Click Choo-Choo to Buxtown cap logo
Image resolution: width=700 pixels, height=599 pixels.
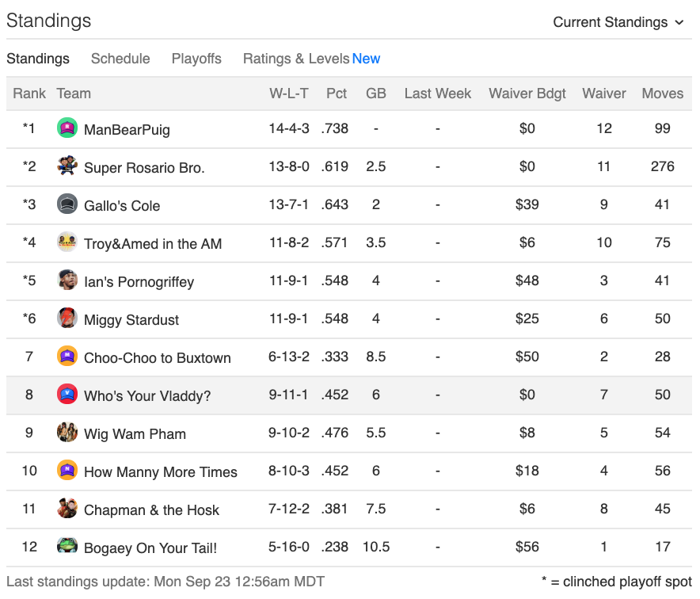point(67,356)
